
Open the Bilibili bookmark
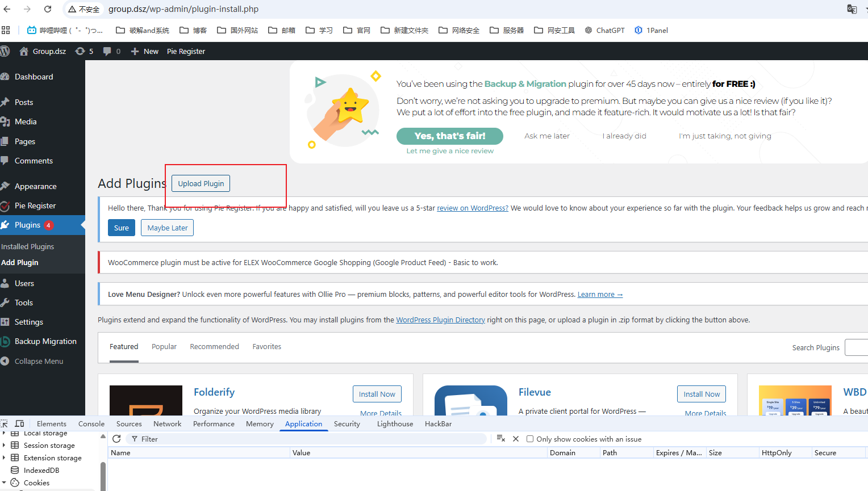(65, 30)
